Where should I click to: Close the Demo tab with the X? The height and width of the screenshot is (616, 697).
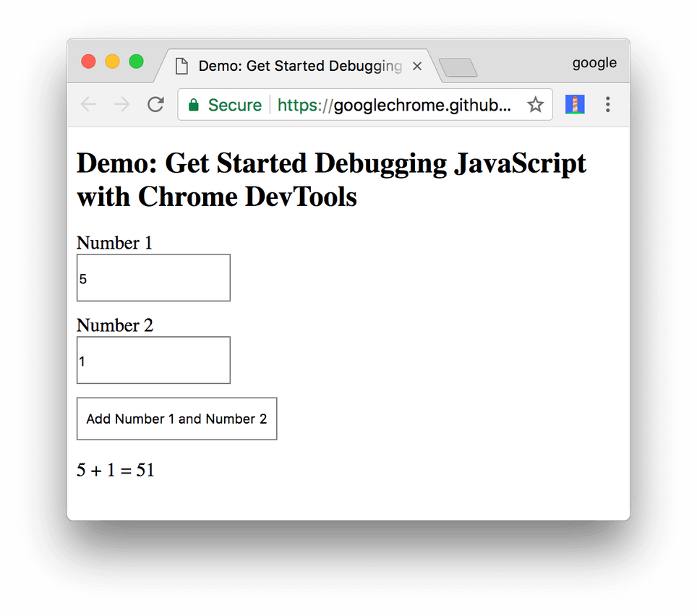[417, 67]
